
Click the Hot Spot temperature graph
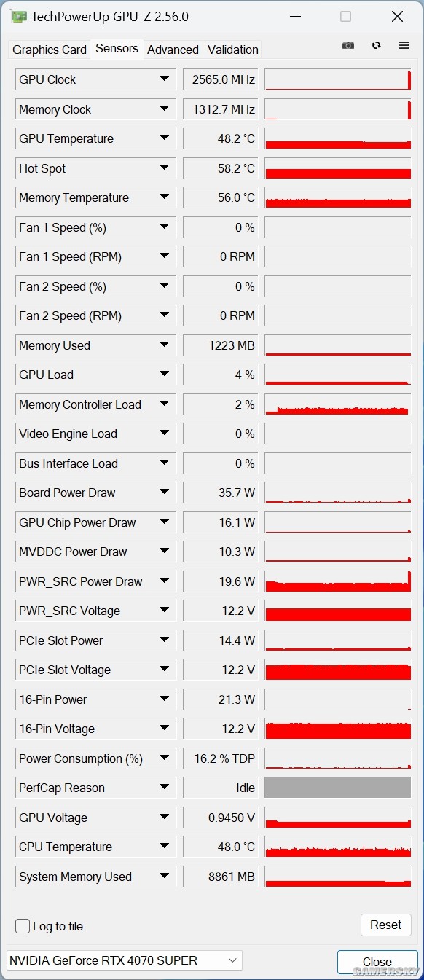click(338, 168)
